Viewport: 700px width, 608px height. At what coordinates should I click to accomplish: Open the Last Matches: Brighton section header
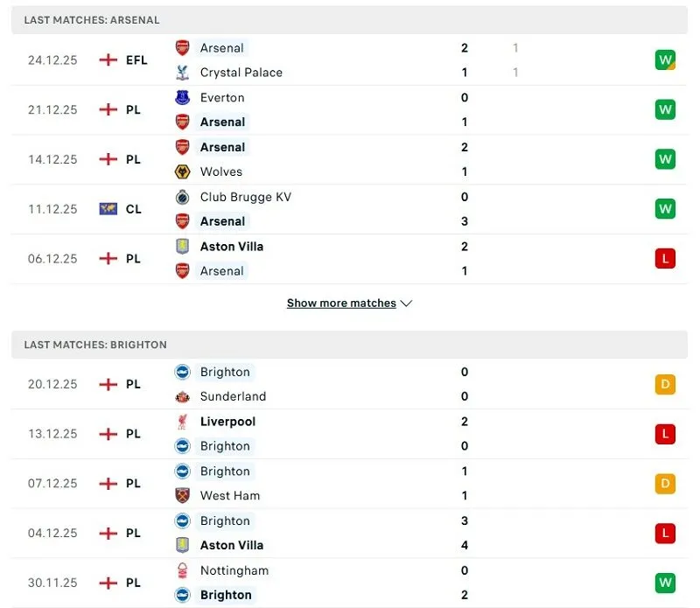[95, 345]
